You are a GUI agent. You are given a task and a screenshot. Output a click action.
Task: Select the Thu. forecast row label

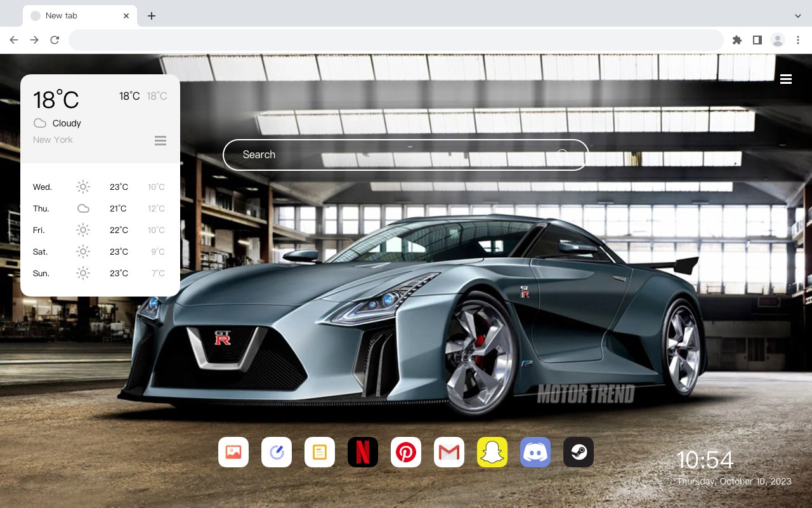tap(41, 208)
